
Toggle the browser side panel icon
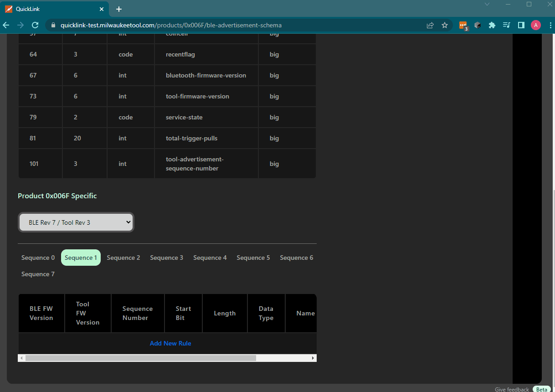[x=521, y=26]
